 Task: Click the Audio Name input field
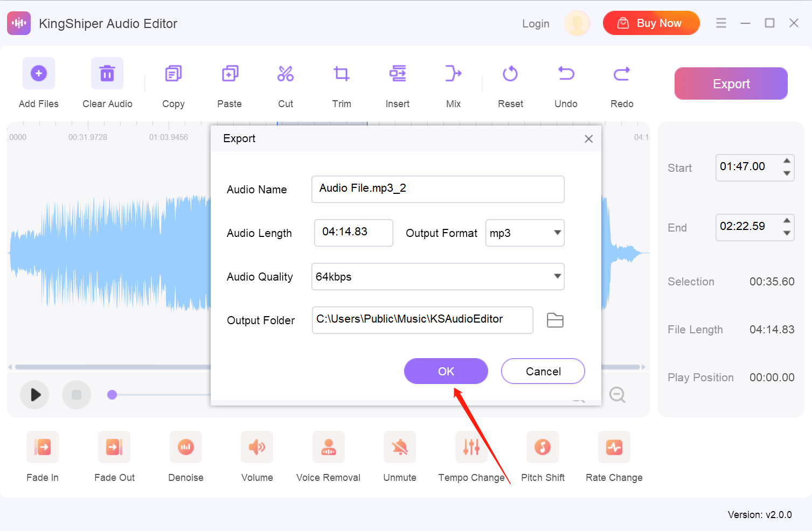point(438,189)
